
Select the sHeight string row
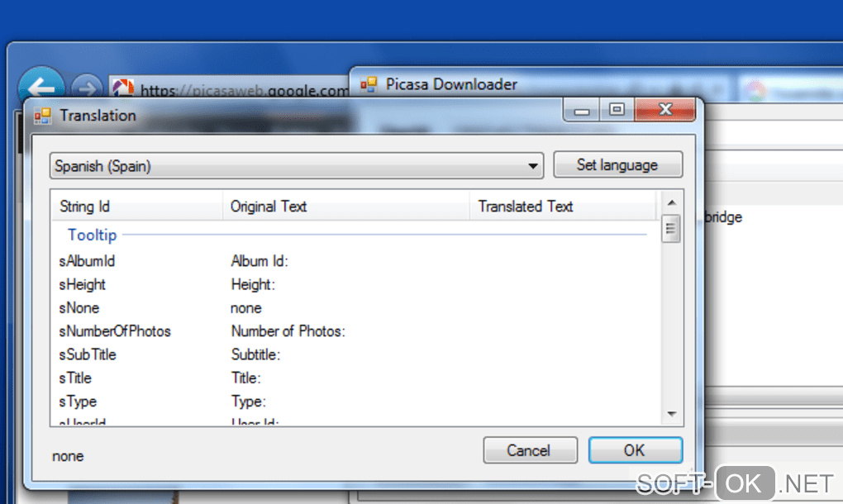355,284
